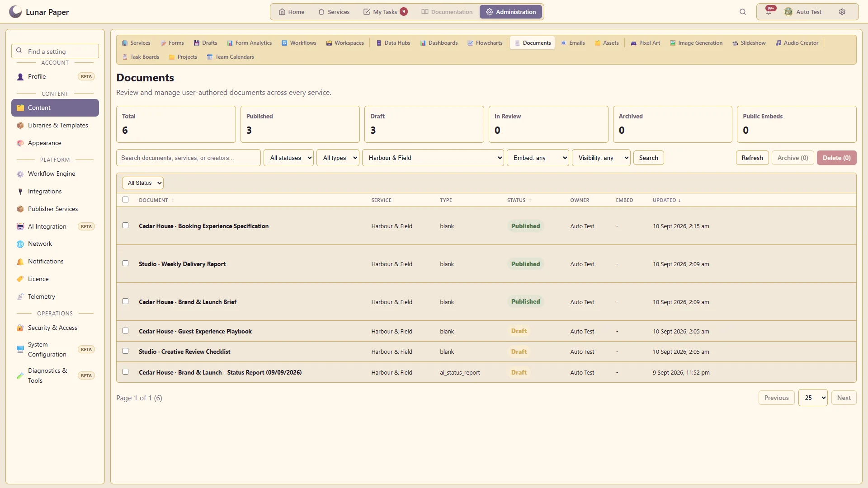The height and width of the screenshot is (488, 868).
Task: Open the All Status table dropdown
Action: pos(143,183)
